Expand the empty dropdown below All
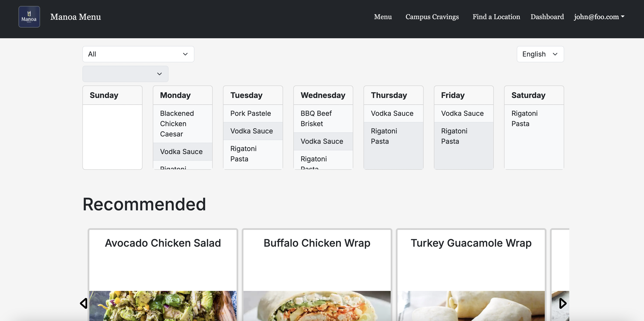Viewport: 644px width, 321px height. point(125,74)
